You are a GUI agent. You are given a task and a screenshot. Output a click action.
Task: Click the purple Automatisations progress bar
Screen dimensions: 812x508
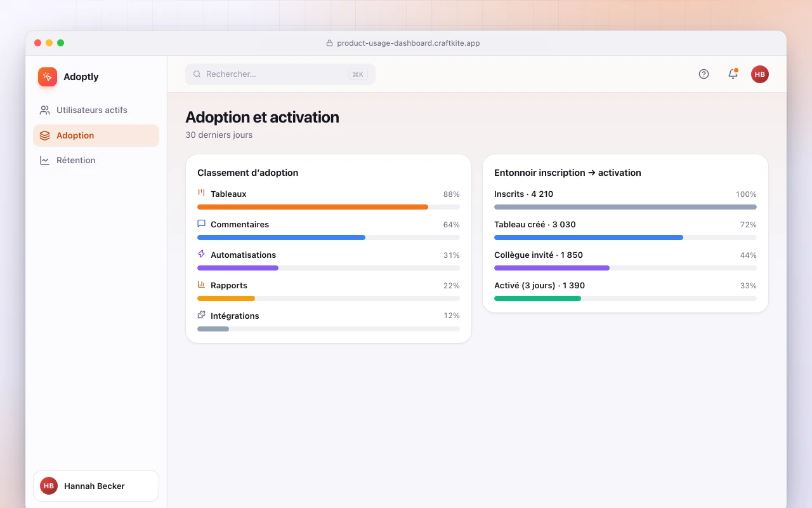tap(238, 268)
